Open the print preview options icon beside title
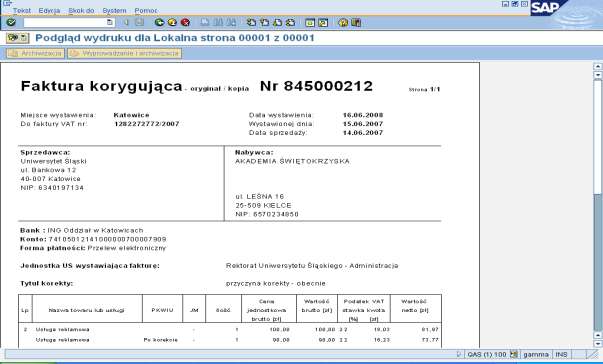 (17, 38)
